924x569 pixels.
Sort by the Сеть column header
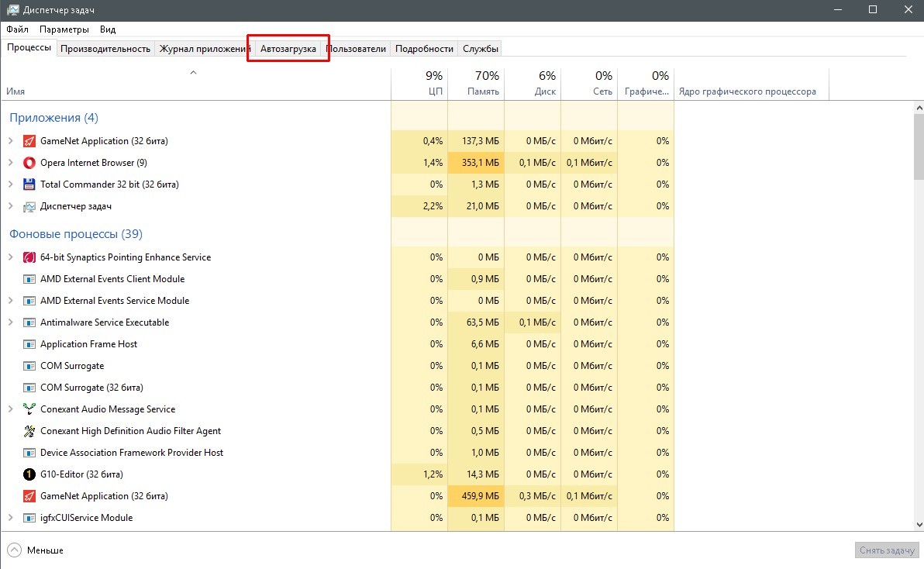(588, 84)
